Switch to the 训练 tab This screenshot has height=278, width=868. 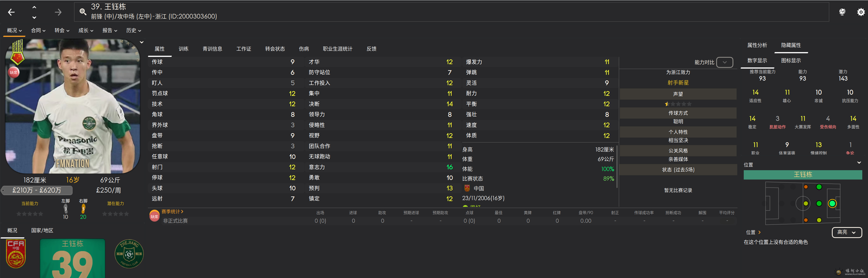coord(183,49)
